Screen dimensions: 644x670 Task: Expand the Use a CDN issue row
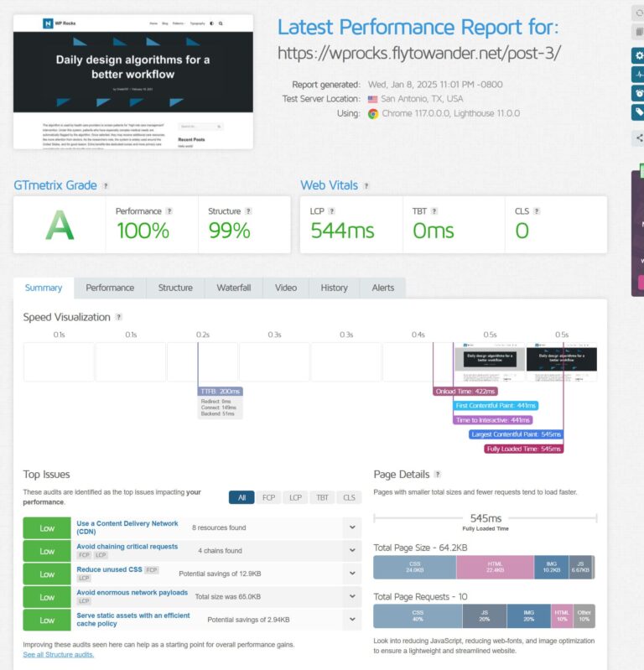(x=351, y=528)
